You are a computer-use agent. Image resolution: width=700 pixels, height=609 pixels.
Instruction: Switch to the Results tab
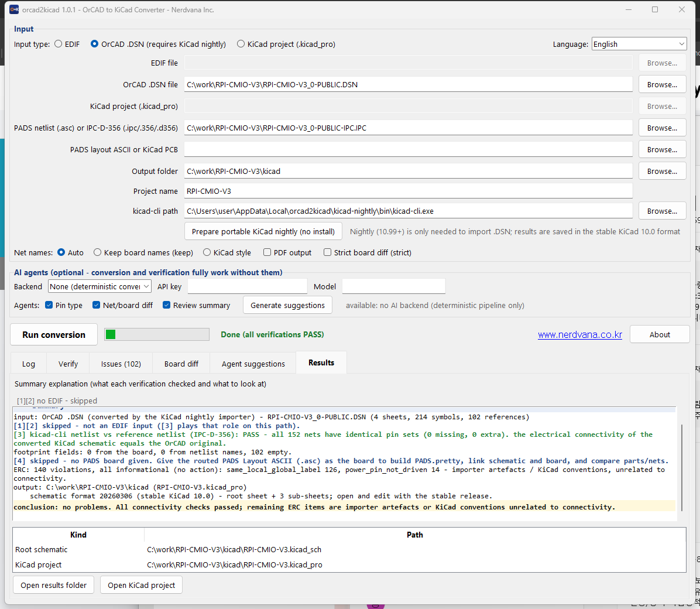pyautogui.click(x=321, y=362)
